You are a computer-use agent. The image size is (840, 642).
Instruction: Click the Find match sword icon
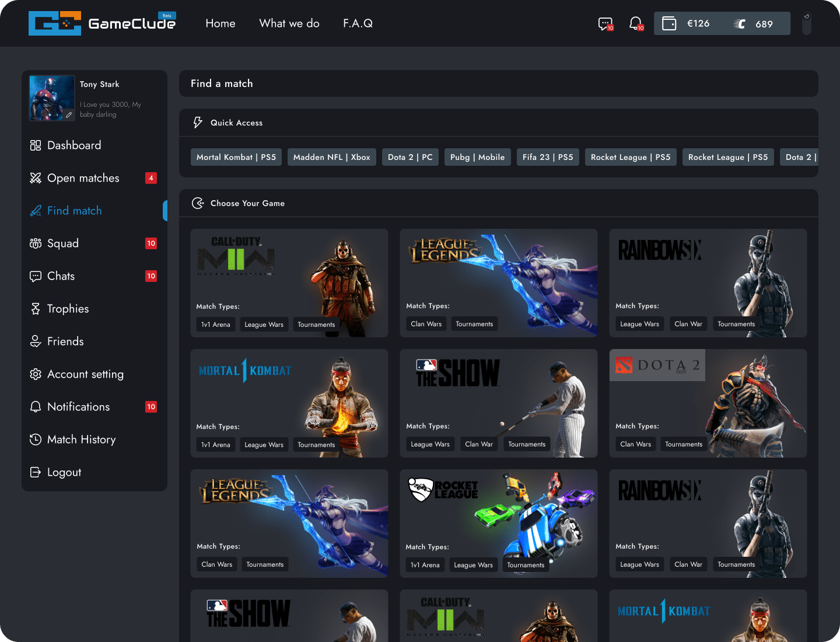pos(36,211)
